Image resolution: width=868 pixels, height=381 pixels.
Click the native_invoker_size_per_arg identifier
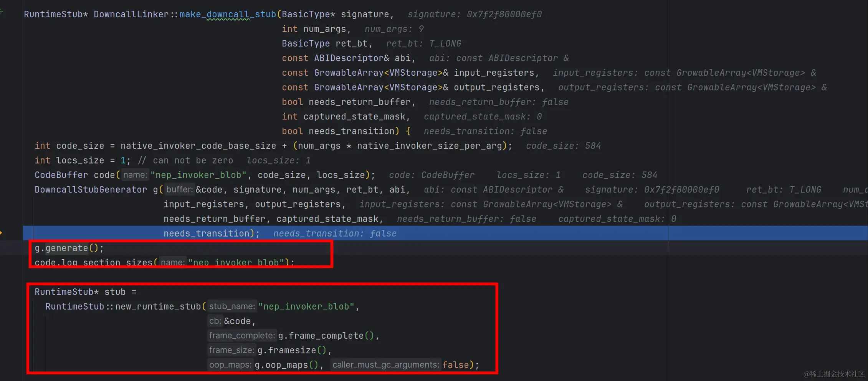point(429,146)
